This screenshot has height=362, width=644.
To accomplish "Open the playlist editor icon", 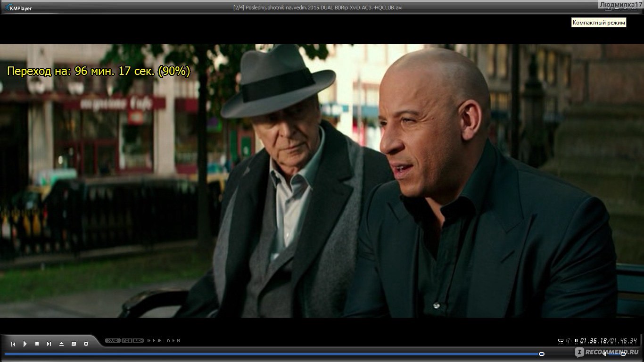I will coord(74,344).
